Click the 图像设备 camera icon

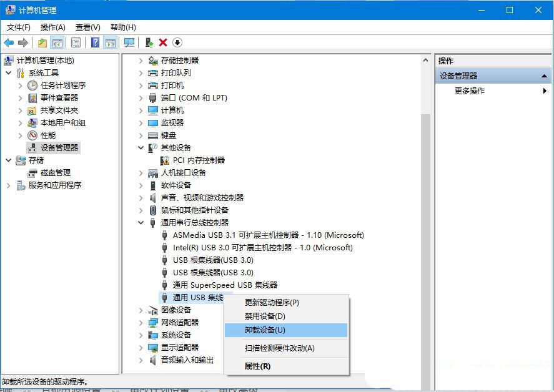pyautogui.click(x=153, y=310)
